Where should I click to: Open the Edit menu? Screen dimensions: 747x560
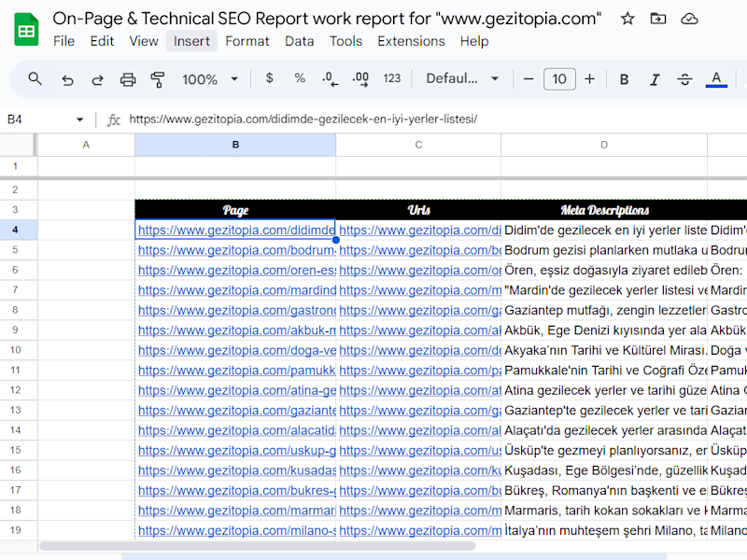click(102, 41)
